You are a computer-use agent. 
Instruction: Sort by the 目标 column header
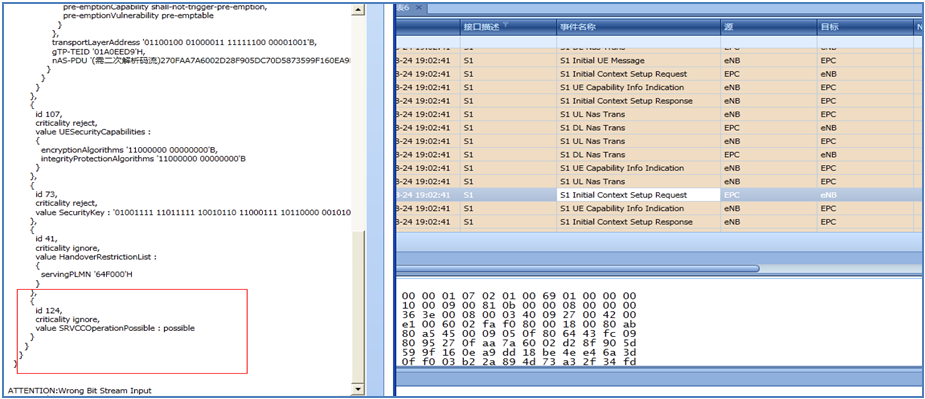(865, 27)
